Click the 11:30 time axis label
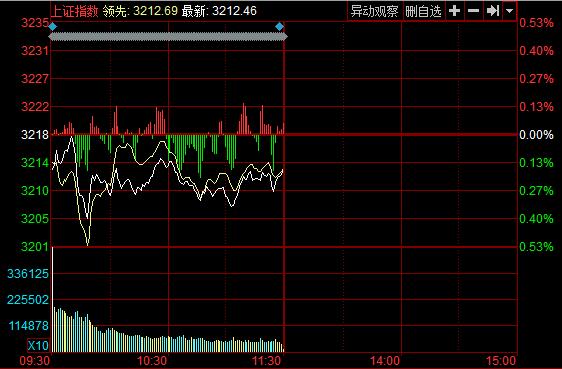Viewport: 562px width, 369px height. coord(266,361)
